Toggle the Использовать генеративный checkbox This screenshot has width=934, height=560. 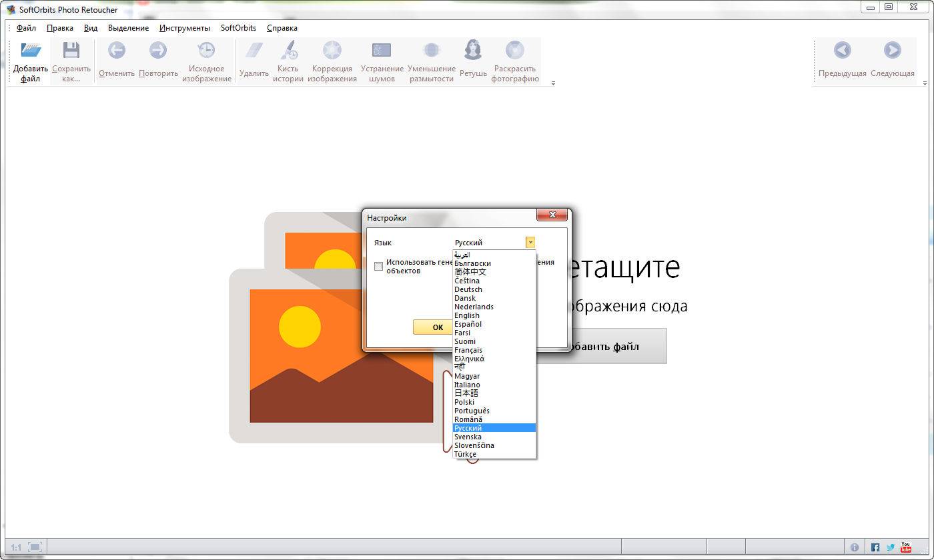coord(378,267)
